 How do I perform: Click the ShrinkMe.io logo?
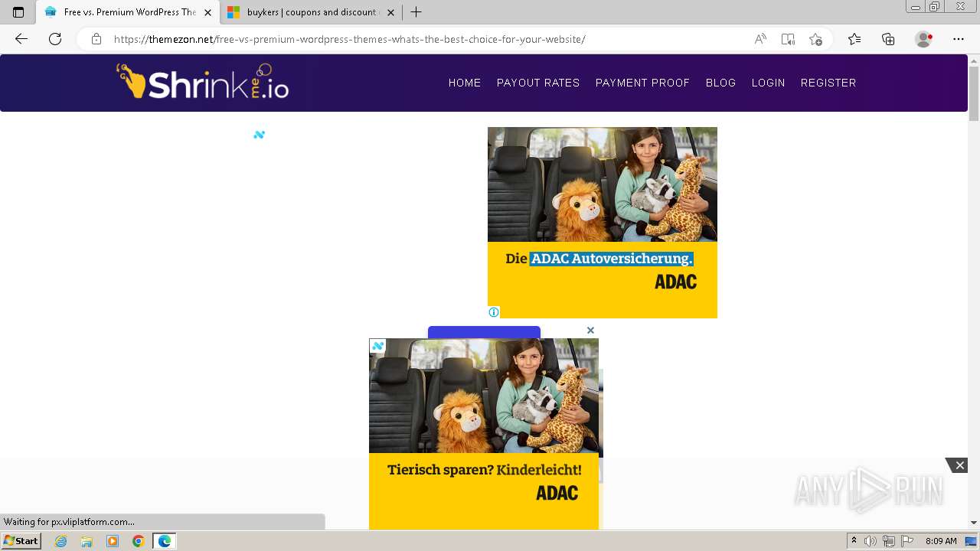tap(202, 82)
